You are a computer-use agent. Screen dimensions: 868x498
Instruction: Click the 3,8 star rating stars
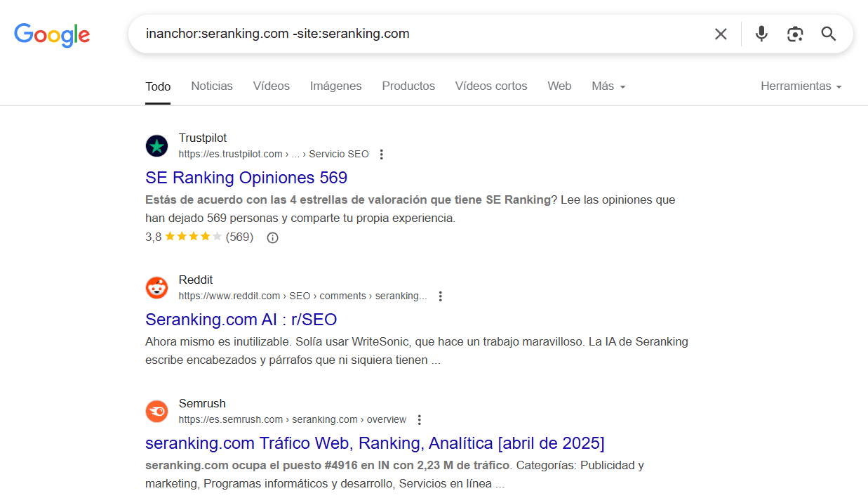pos(194,237)
